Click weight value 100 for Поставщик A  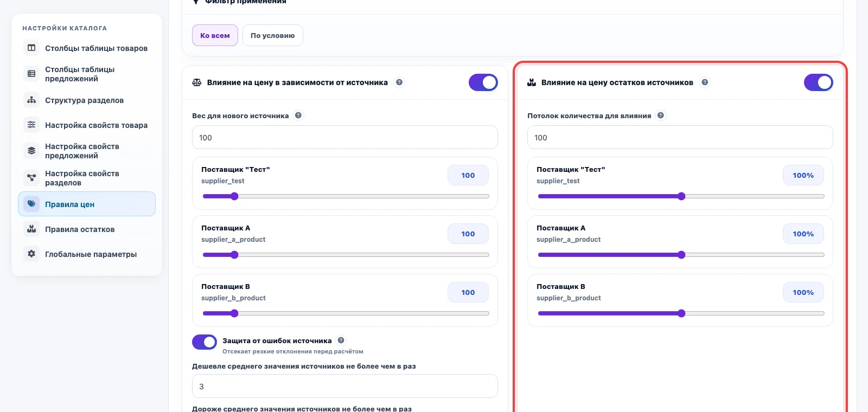tap(468, 234)
